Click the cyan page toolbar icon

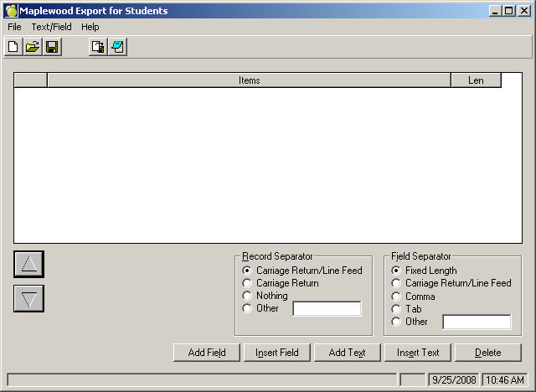pos(117,47)
